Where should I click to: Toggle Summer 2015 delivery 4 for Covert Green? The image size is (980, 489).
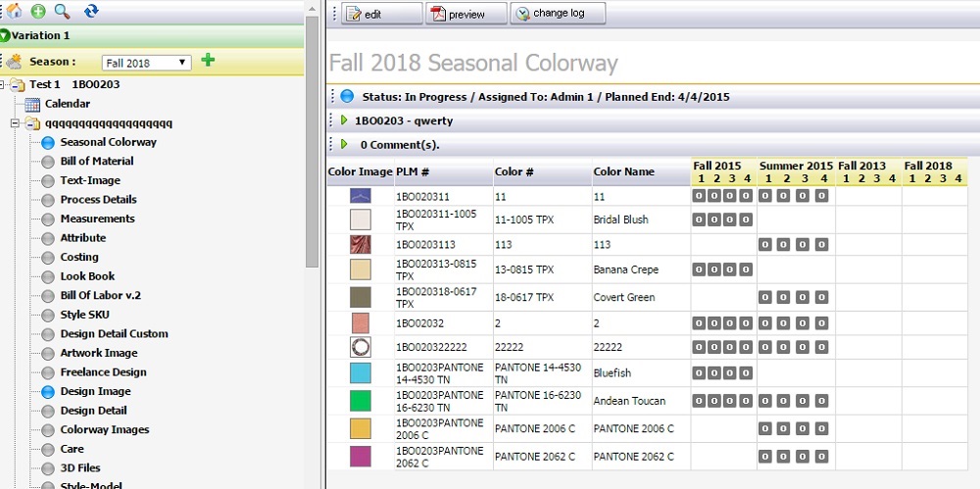pyautogui.click(x=822, y=297)
